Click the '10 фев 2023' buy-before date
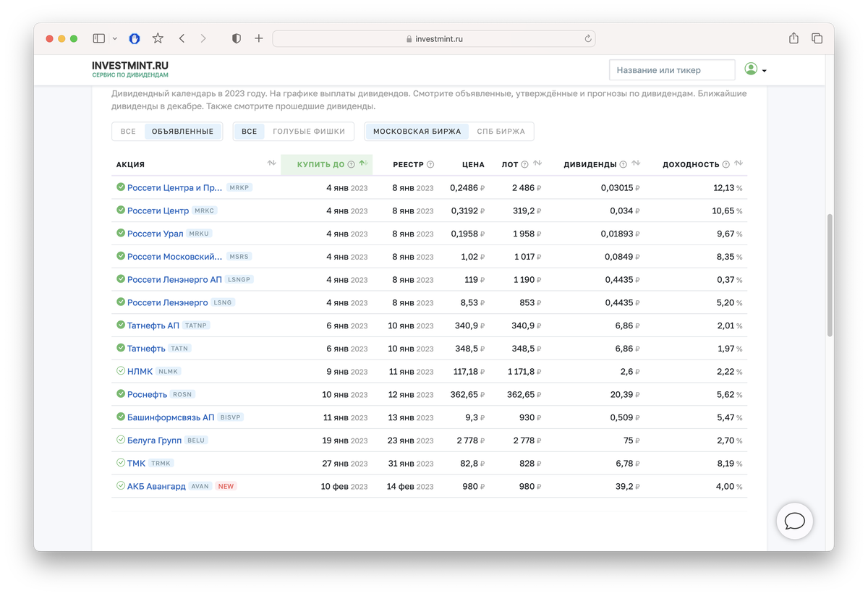The image size is (868, 596). [x=344, y=487]
